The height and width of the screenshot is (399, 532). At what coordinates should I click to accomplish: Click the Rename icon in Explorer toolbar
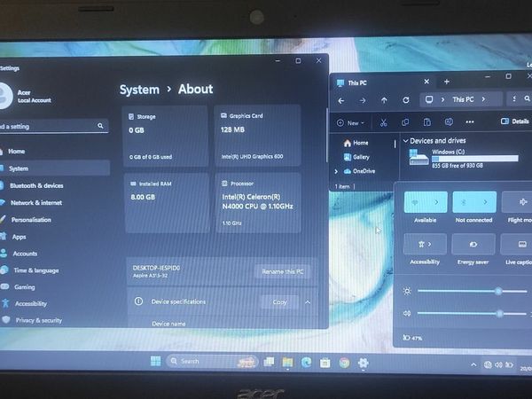pos(449,121)
